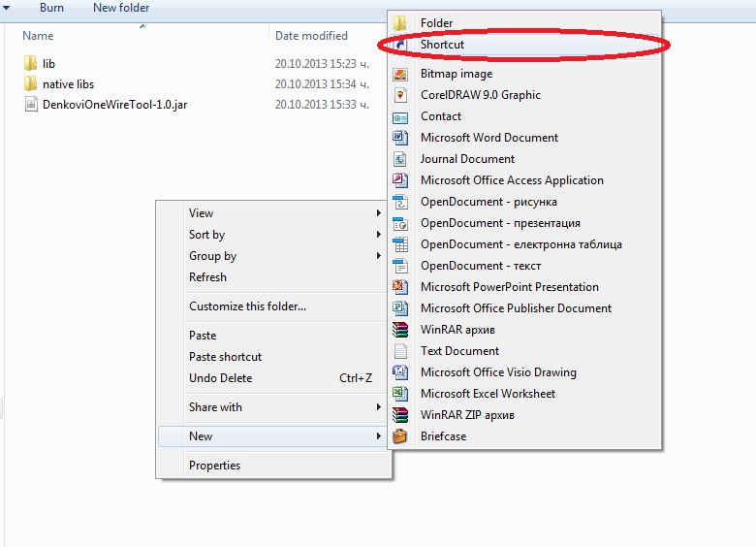Select the Shortcut menu label
Screen dimensions: 756x547
pos(442,45)
